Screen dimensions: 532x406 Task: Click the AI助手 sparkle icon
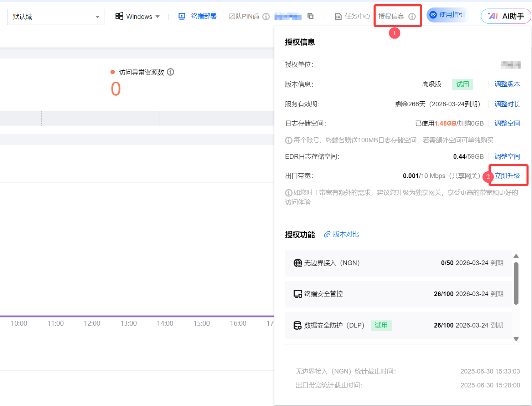tap(493, 16)
